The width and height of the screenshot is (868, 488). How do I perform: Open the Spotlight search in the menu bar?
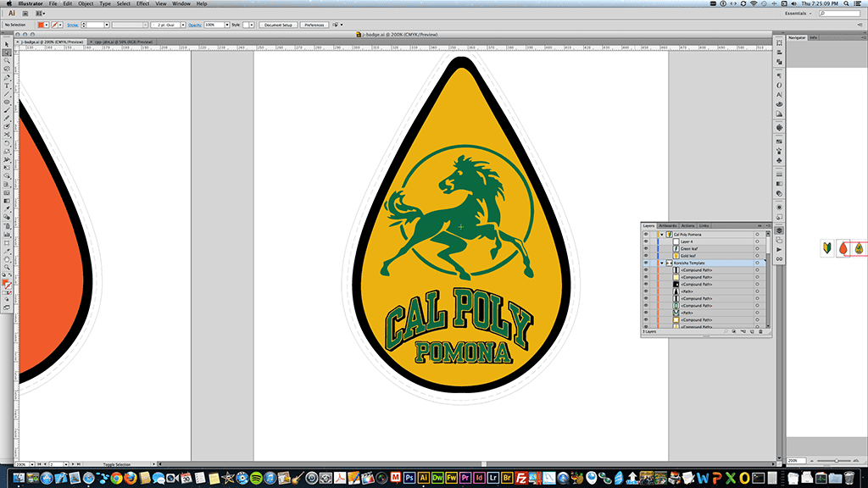click(846, 3)
